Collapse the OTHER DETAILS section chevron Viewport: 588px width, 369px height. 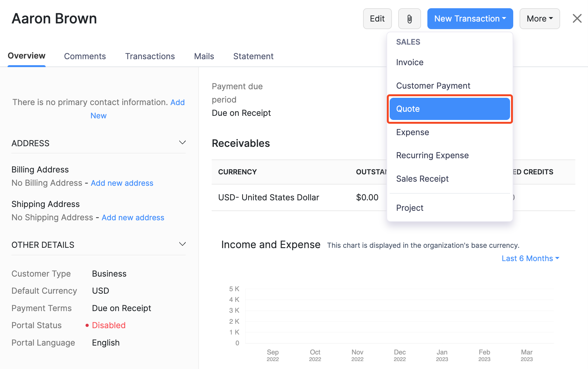coord(182,244)
